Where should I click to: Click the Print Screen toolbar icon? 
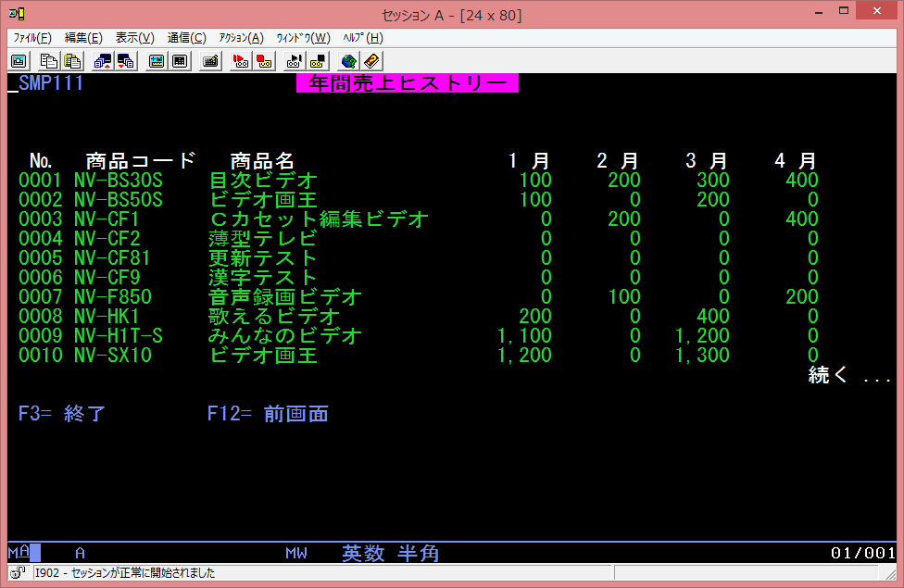tap(18, 61)
